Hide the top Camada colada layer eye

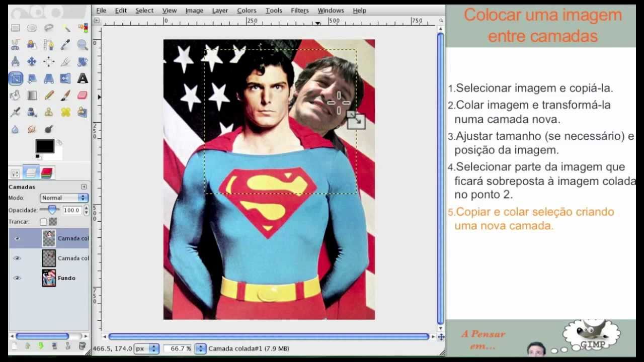coord(17,238)
